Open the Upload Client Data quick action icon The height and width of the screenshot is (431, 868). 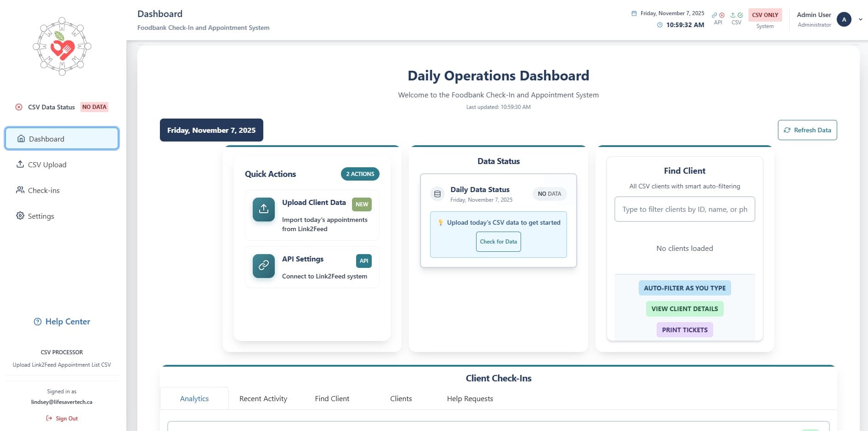(x=263, y=209)
